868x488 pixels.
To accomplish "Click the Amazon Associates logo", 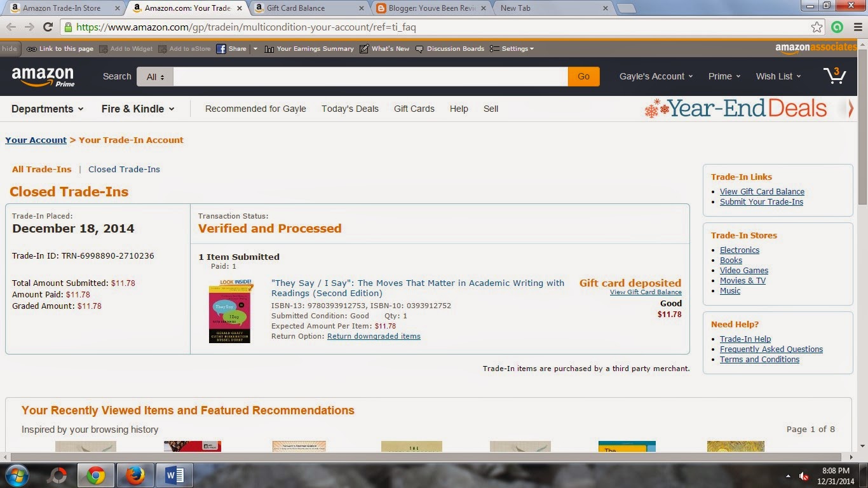I will click(816, 48).
